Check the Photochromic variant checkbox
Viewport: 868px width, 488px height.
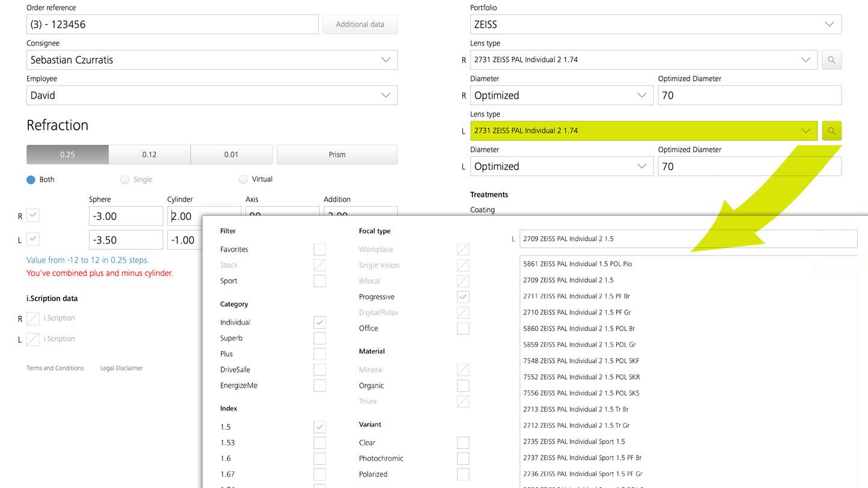point(463,459)
